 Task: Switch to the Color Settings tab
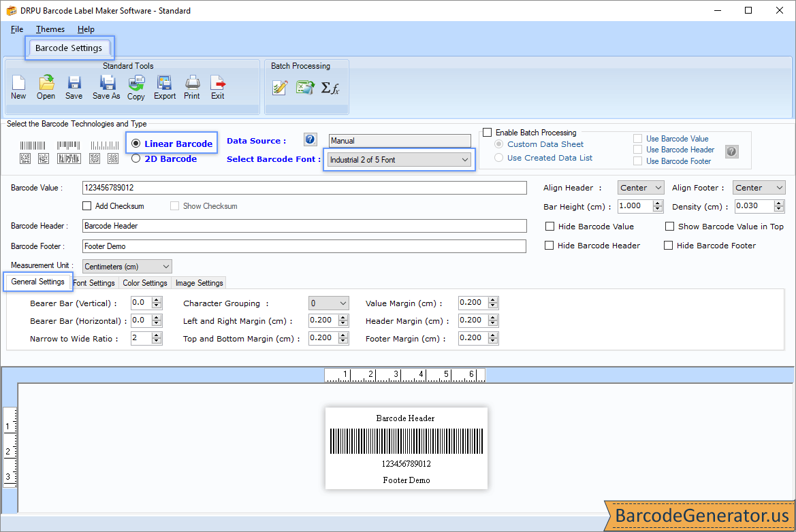(144, 283)
